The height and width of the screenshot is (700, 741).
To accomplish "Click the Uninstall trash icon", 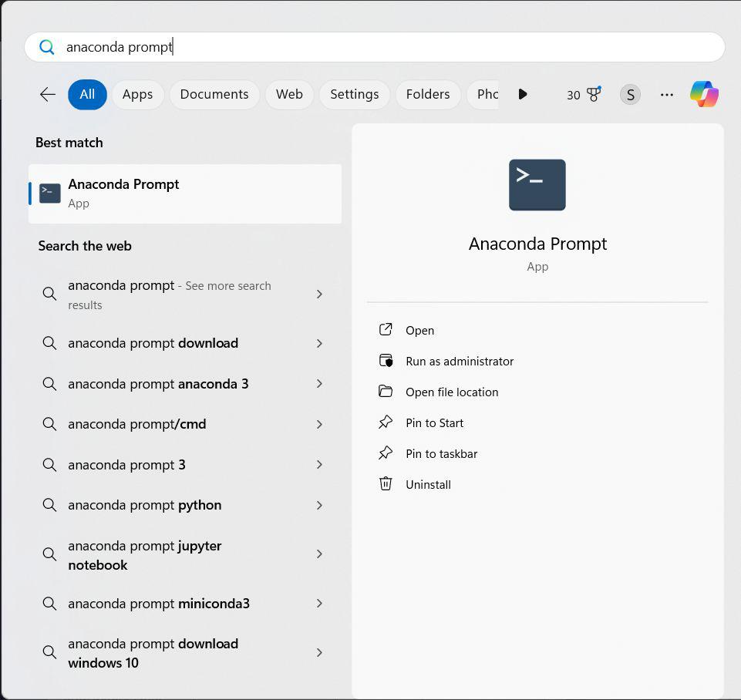I will tap(386, 484).
